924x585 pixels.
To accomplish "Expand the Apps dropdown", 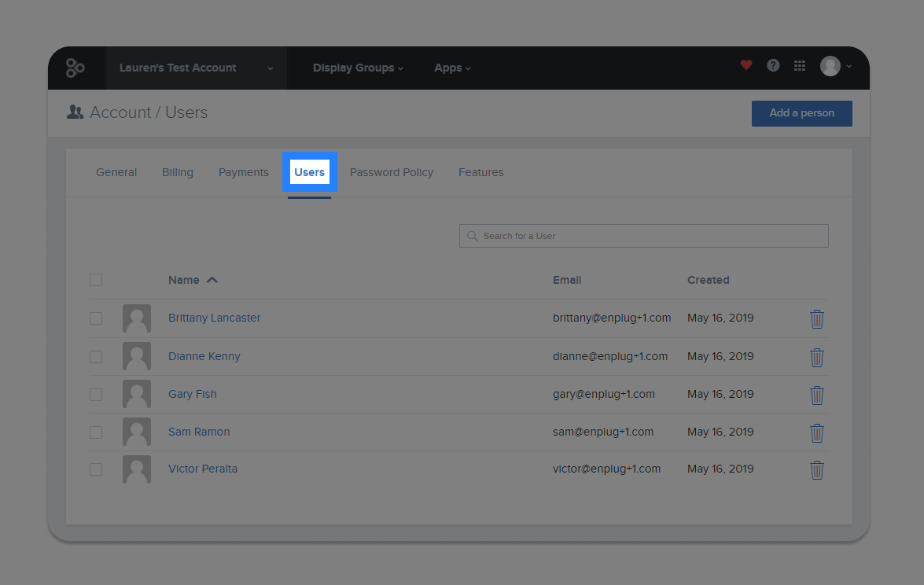I will pyautogui.click(x=452, y=68).
